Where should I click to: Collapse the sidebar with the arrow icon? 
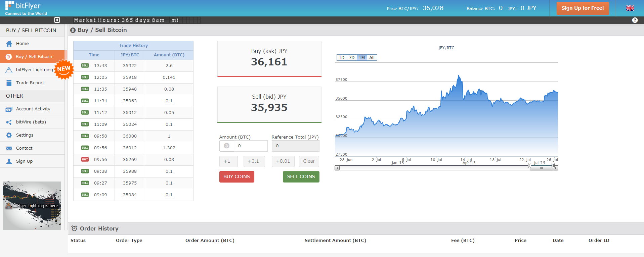[x=57, y=20]
